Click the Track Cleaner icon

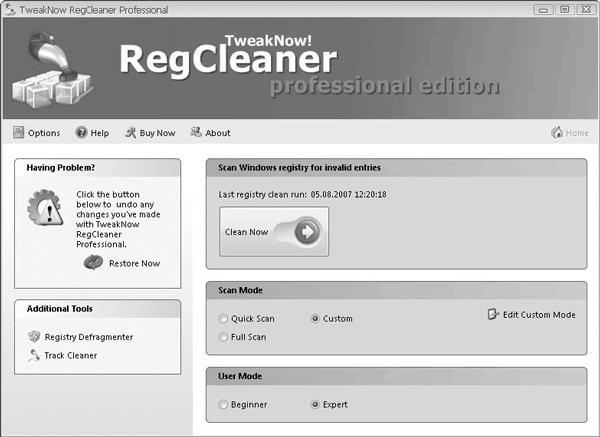[x=34, y=355]
